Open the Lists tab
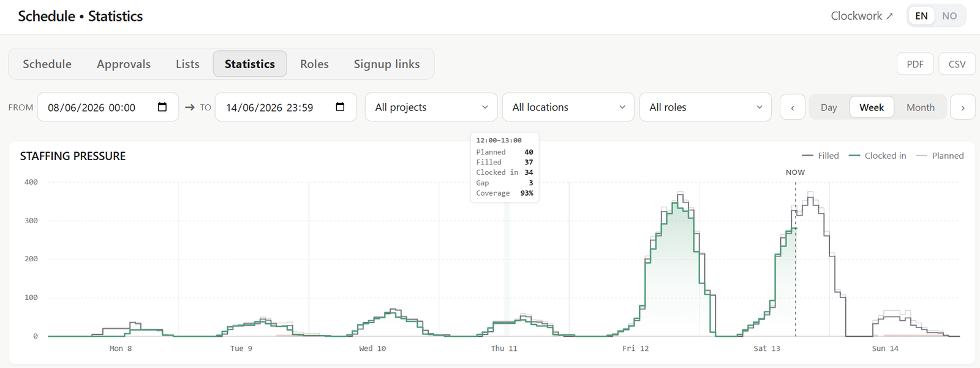Viewport: 980px width, 368px height. click(187, 64)
